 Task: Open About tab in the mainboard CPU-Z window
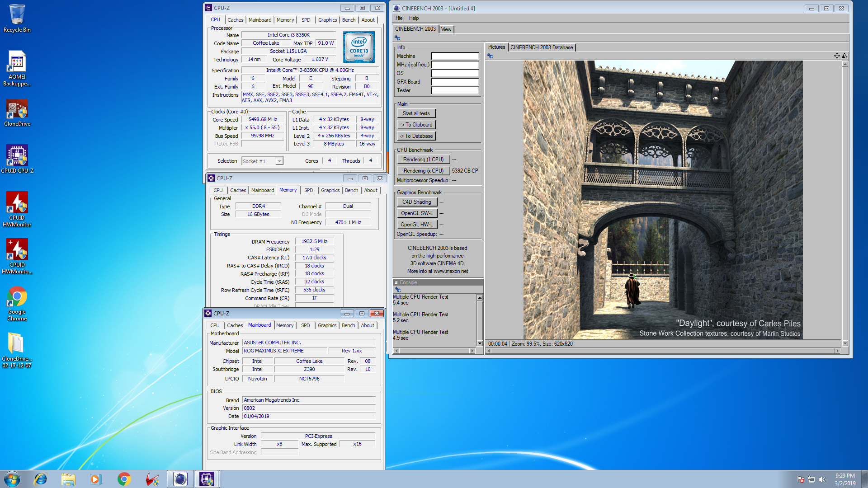(x=368, y=325)
